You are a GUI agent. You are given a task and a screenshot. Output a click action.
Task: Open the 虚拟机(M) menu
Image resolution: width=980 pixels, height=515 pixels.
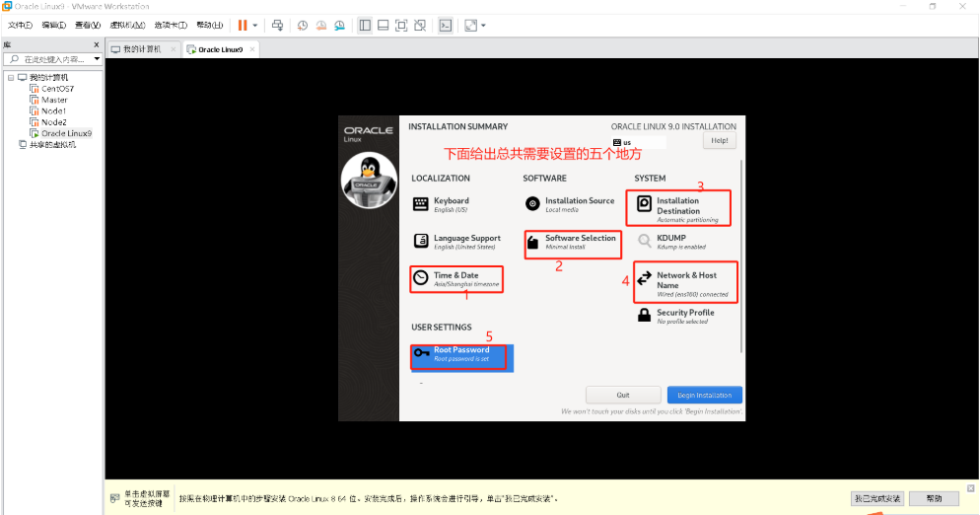(127, 25)
